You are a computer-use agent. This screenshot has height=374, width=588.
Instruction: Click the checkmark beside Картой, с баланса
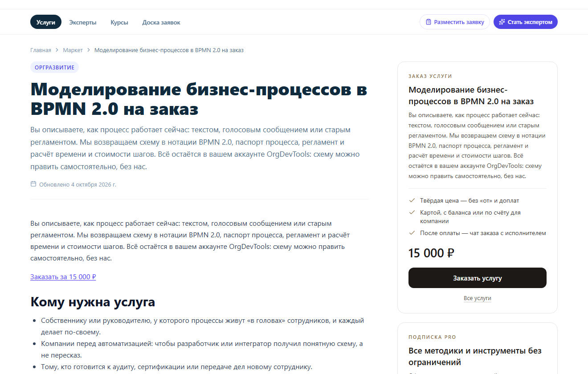click(412, 213)
